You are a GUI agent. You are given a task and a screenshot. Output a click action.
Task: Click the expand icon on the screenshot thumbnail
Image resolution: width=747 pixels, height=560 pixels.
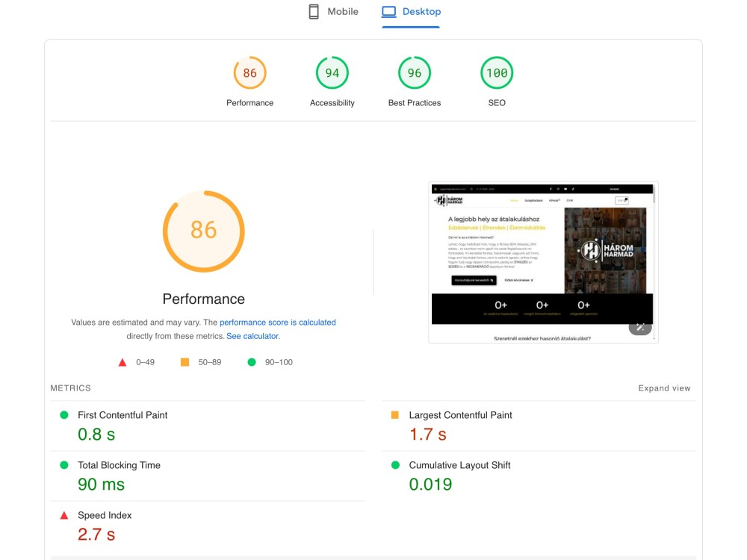click(x=640, y=327)
